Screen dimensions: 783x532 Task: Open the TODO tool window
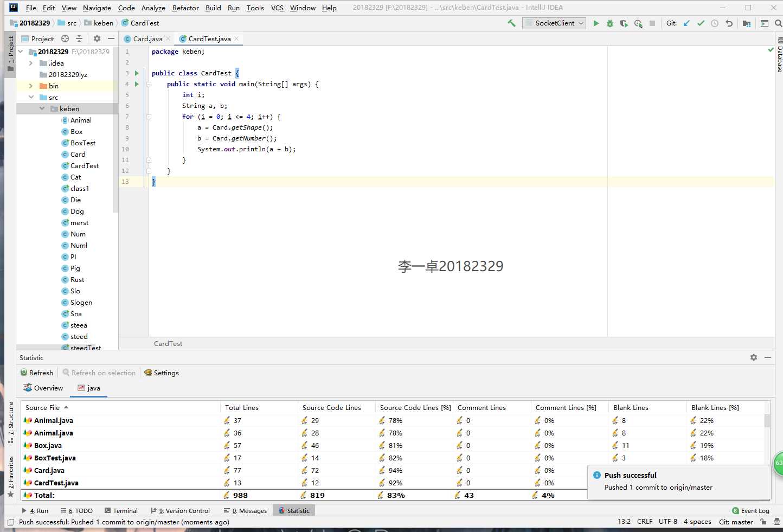(76, 511)
